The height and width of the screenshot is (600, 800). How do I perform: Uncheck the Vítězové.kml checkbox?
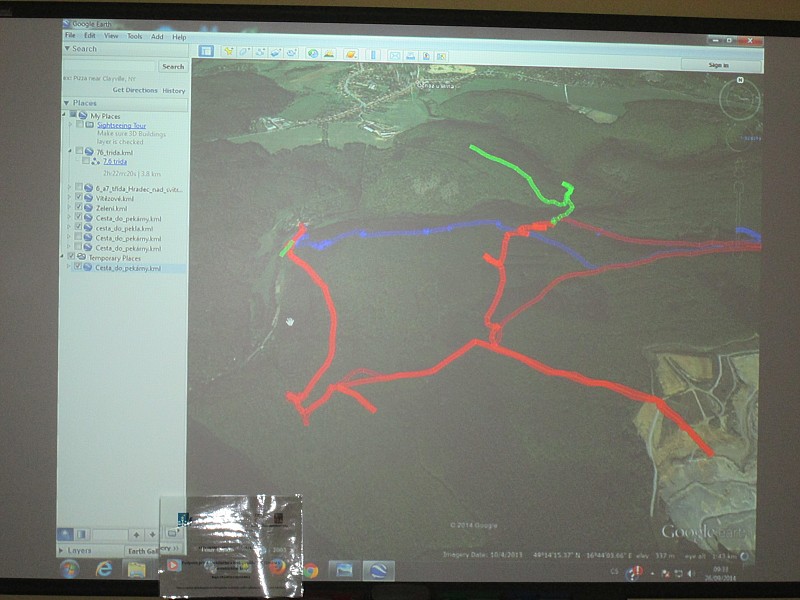point(79,197)
